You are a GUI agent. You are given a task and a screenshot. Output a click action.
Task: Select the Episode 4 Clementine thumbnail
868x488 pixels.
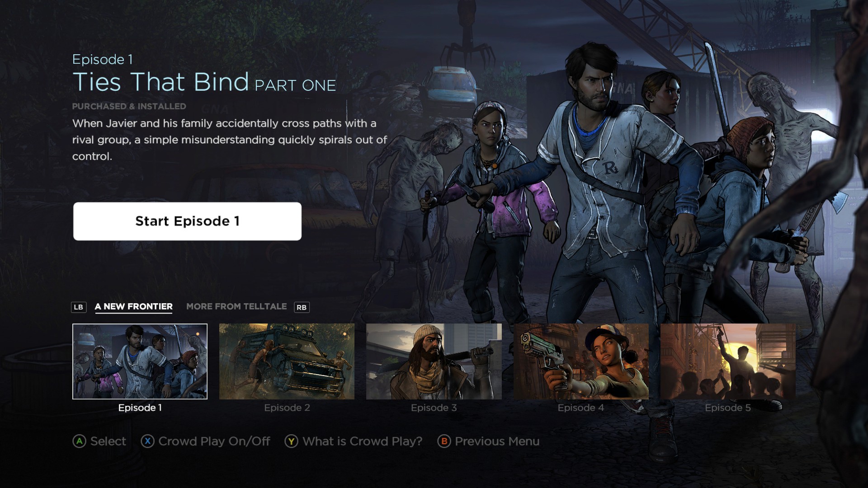[581, 361]
